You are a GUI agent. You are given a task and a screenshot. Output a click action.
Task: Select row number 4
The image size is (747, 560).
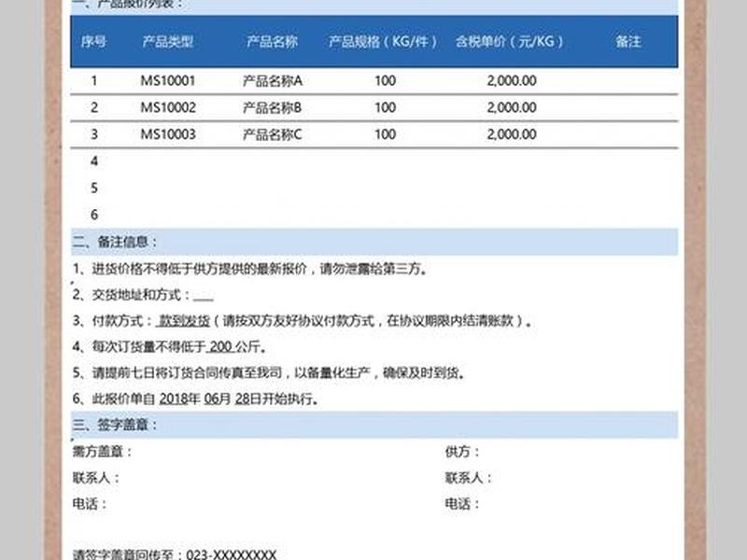(94, 161)
